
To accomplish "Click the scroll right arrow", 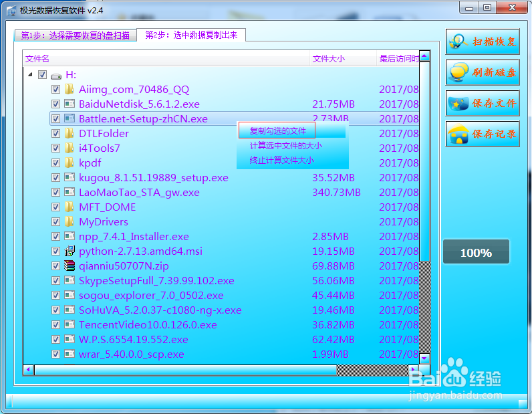I will [413, 369].
